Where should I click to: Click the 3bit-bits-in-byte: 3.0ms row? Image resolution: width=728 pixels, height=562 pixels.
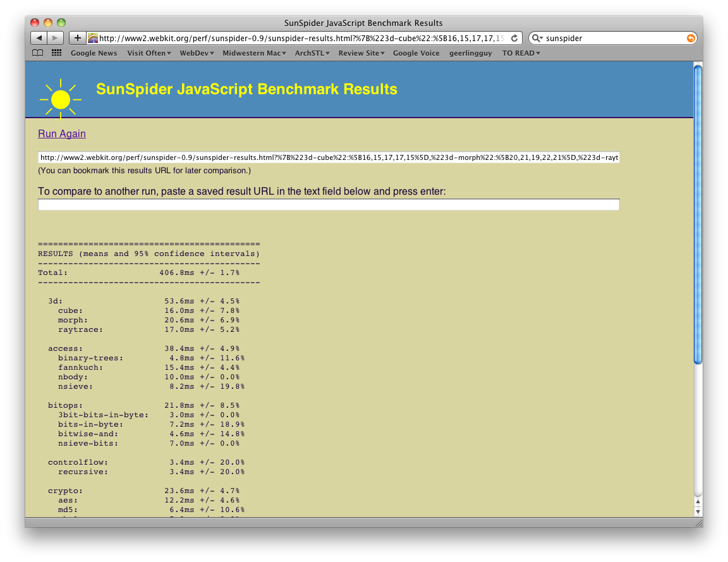point(149,415)
